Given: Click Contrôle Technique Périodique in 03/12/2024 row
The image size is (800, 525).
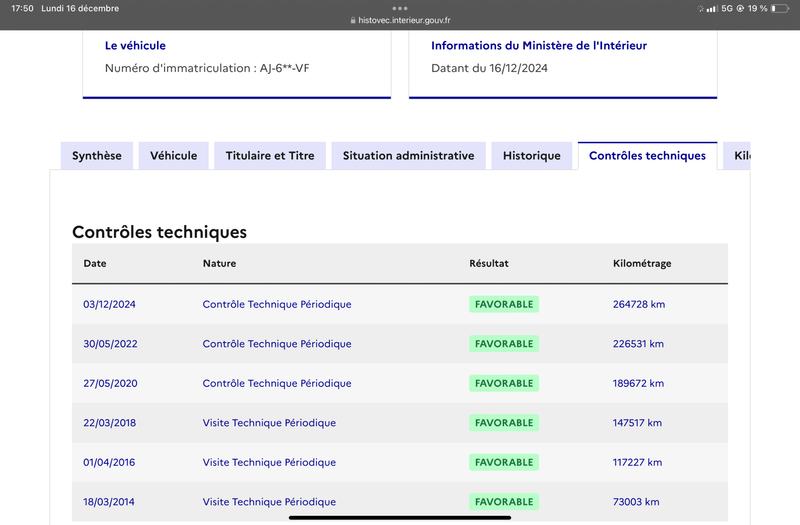Looking at the screenshot, I should click(277, 304).
